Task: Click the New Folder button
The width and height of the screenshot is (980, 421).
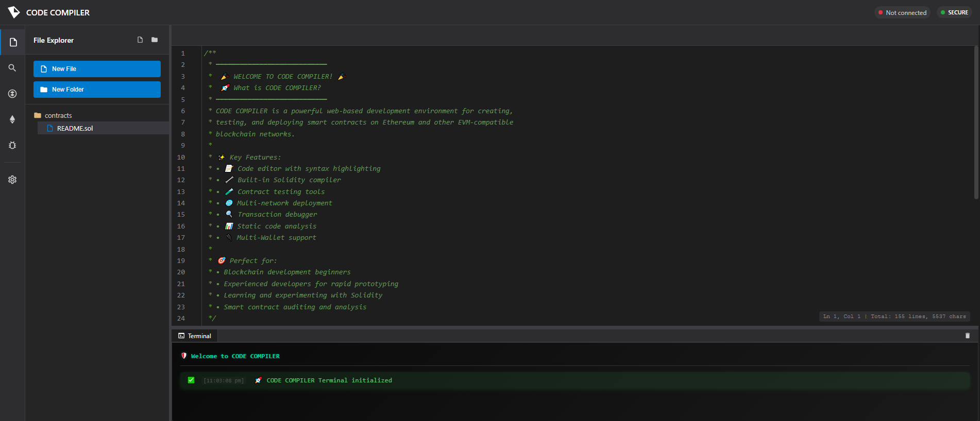Action: click(x=97, y=90)
